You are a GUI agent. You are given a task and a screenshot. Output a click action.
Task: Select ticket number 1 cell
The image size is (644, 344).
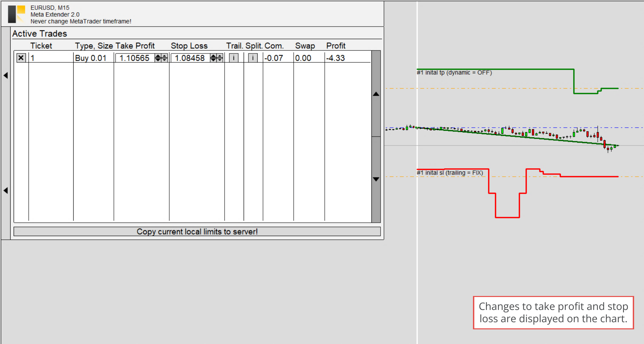(51, 58)
